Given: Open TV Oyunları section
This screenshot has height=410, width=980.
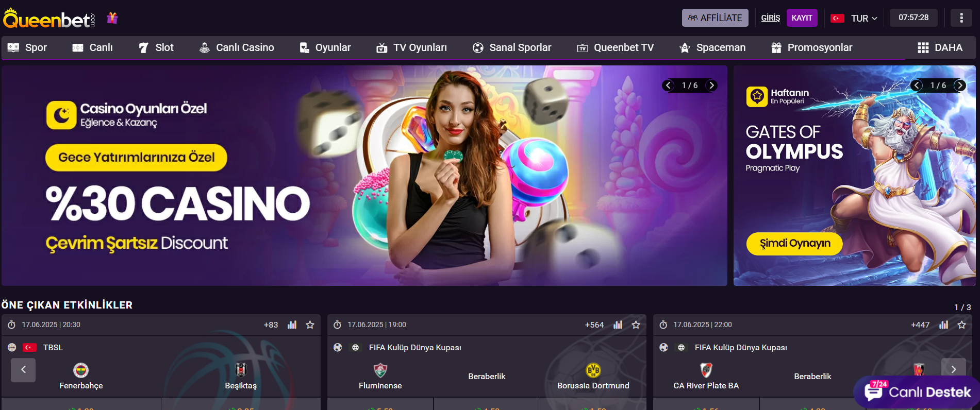Looking at the screenshot, I should pyautogui.click(x=411, y=48).
